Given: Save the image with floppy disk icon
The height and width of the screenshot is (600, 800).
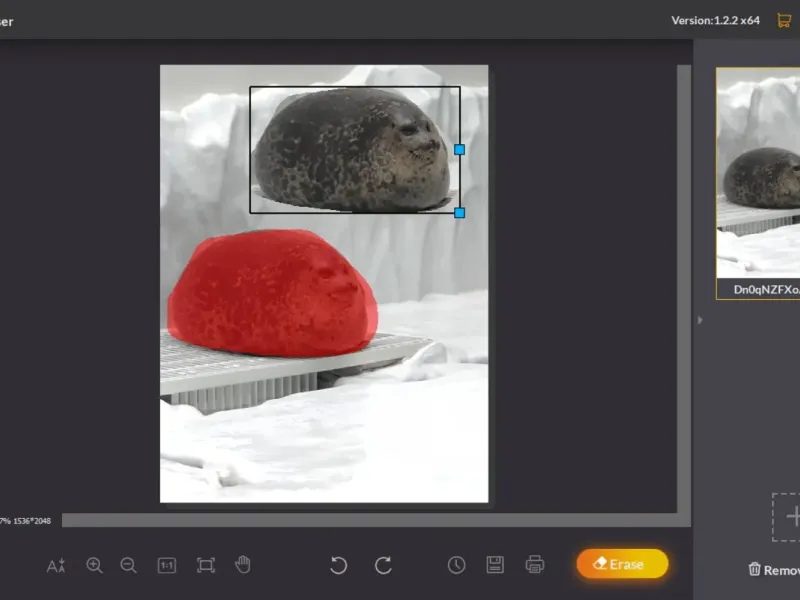Looking at the screenshot, I should point(495,565).
